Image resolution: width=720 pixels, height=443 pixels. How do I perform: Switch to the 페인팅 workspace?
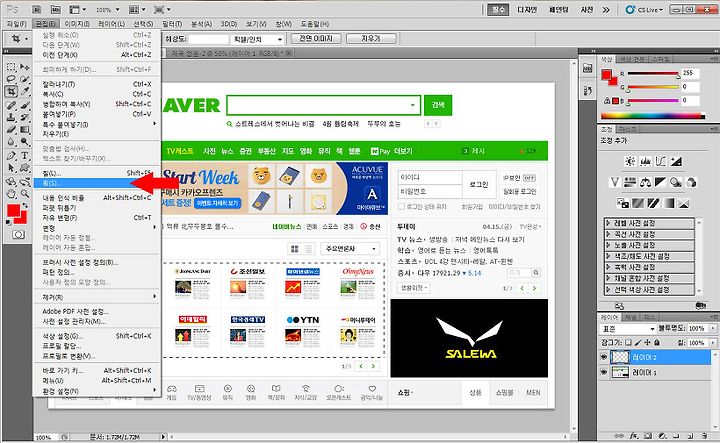559,9
